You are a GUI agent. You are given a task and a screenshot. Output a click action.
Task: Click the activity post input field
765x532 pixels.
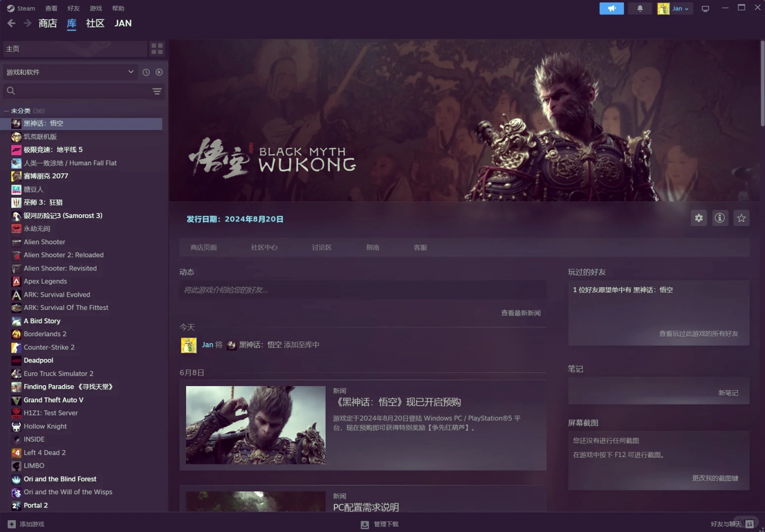363,290
